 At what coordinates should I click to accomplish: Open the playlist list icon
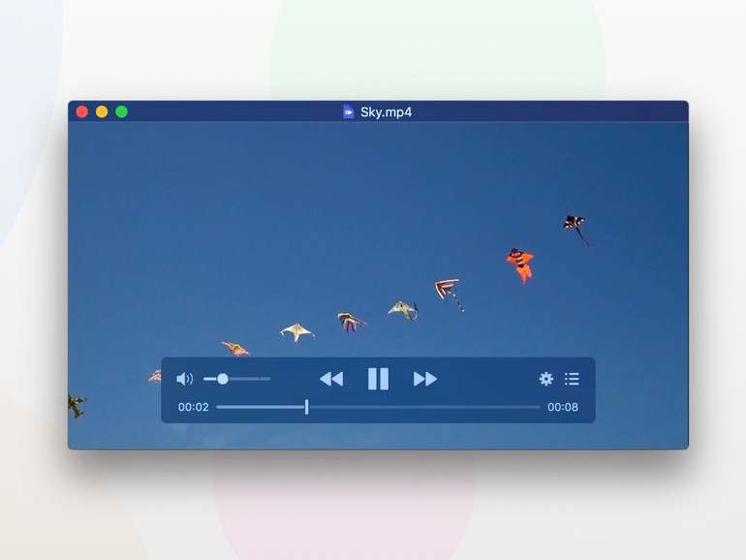572,379
